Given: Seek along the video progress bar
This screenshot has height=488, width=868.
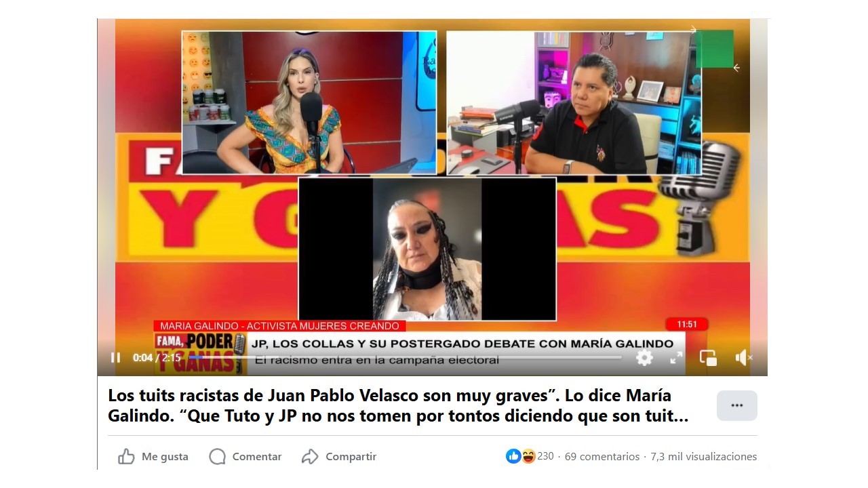Looking at the screenshot, I should tap(405, 357).
